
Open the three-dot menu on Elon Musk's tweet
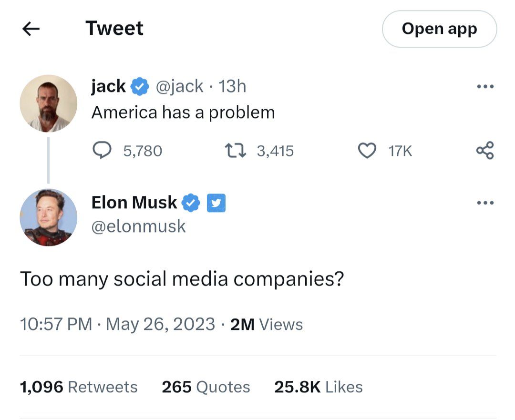[x=485, y=203]
